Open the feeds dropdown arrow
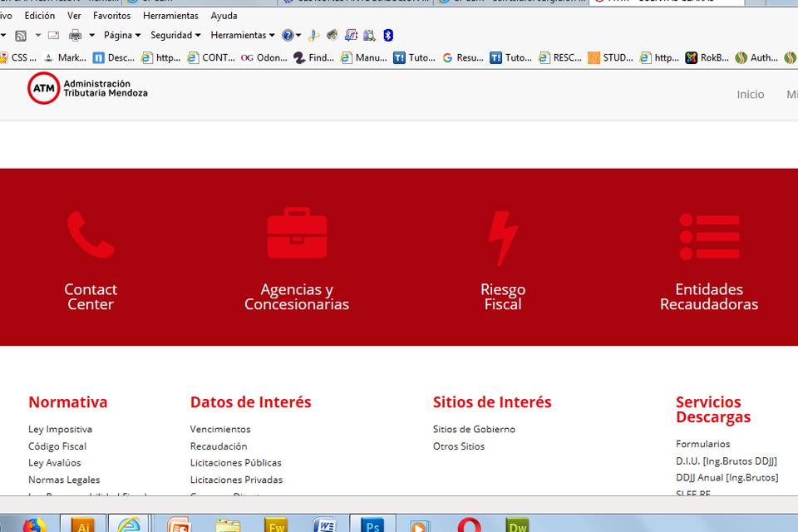The height and width of the screenshot is (532, 798). (x=38, y=35)
